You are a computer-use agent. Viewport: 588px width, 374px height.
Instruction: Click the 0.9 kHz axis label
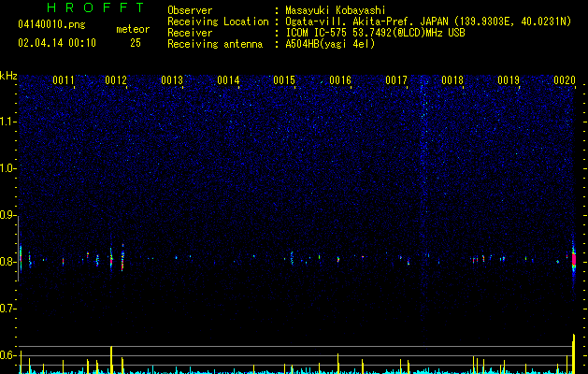coord(8,215)
